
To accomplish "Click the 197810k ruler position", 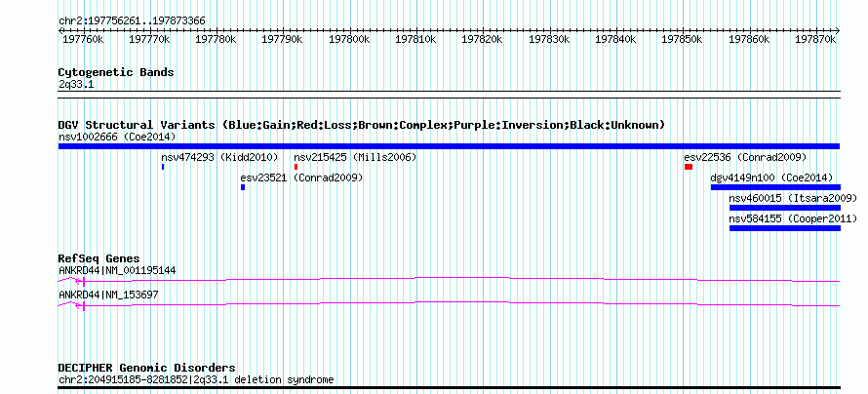I will pyautogui.click(x=415, y=39).
